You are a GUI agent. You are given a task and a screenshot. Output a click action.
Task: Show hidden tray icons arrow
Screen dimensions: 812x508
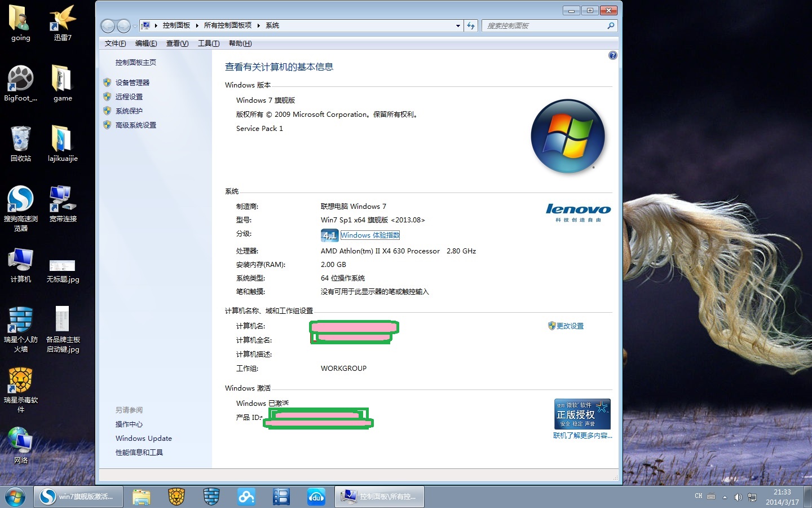725,497
